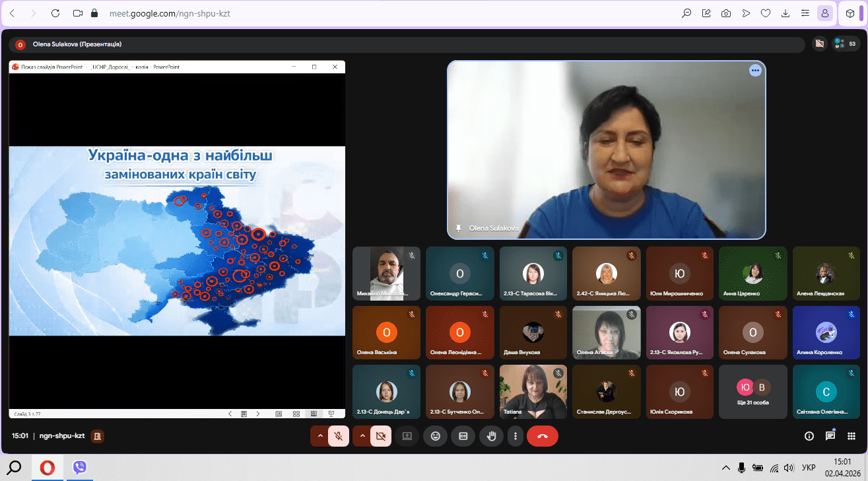Raise your hand in the meeting
Image resolution: width=868 pixels, height=481 pixels.
click(x=491, y=436)
